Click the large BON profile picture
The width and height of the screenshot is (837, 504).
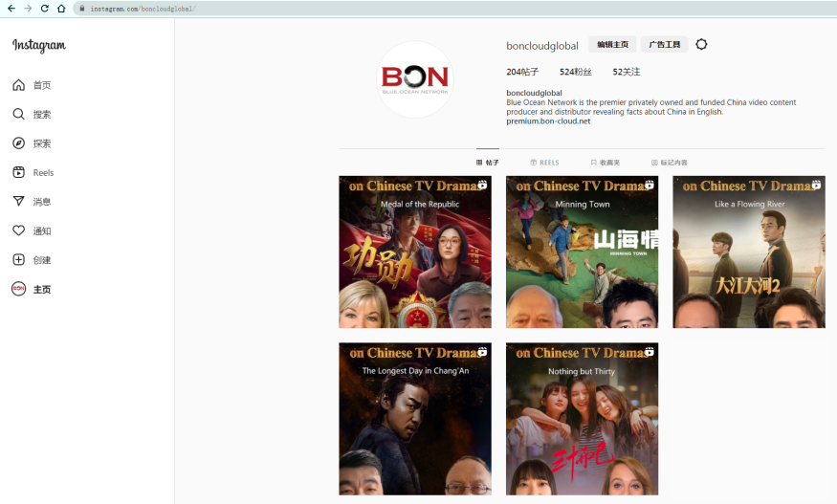(x=415, y=79)
